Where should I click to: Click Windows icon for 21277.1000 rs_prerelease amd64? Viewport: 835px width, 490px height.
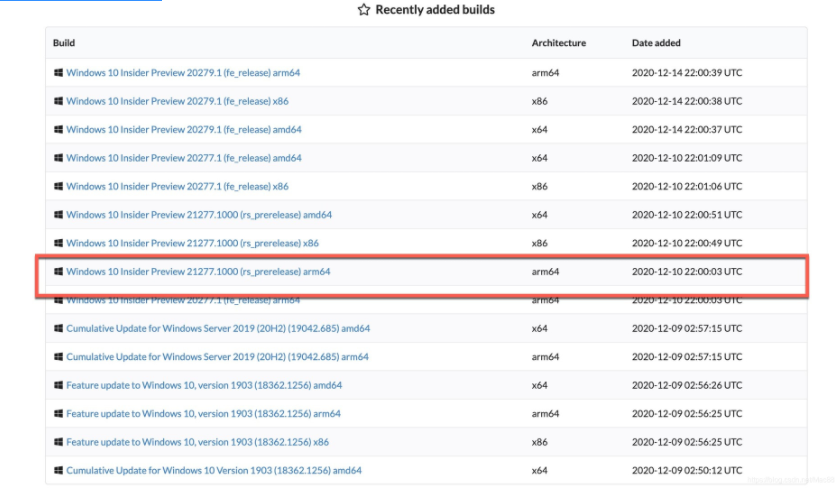(x=59, y=215)
